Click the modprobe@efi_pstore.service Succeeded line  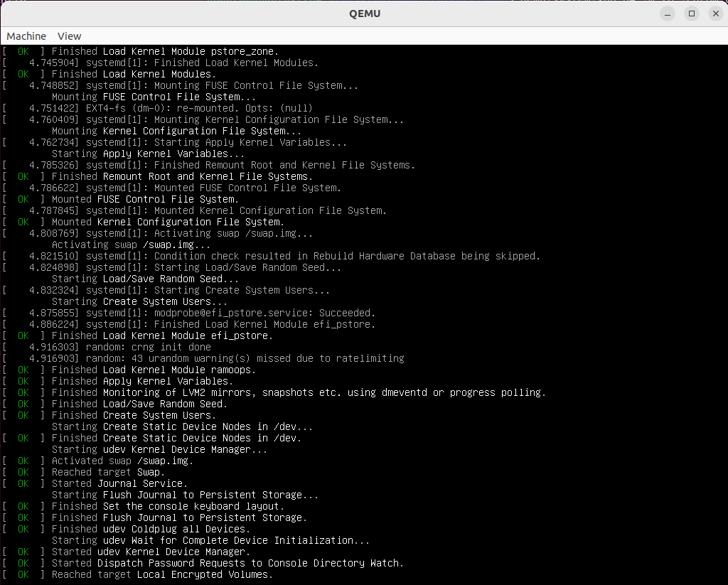230,313
